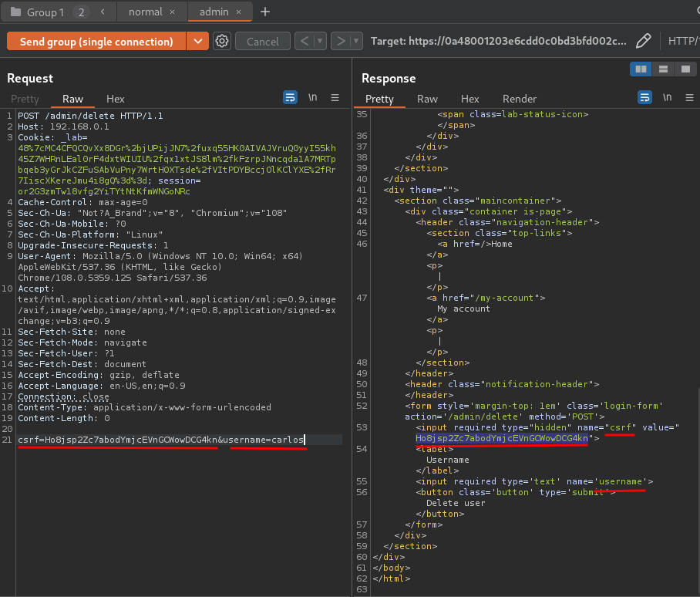
Task: Go to next request in history
Action: (x=341, y=41)
